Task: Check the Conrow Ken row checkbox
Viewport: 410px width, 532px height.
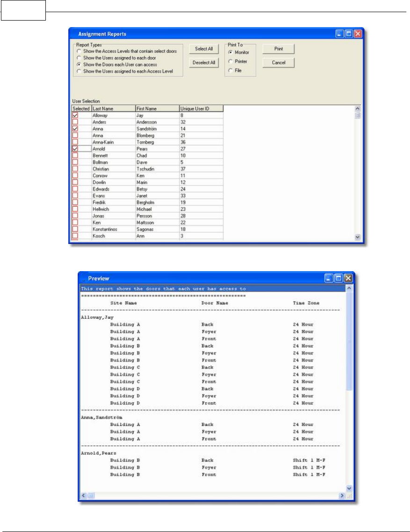Action: [x=75, y=176]
